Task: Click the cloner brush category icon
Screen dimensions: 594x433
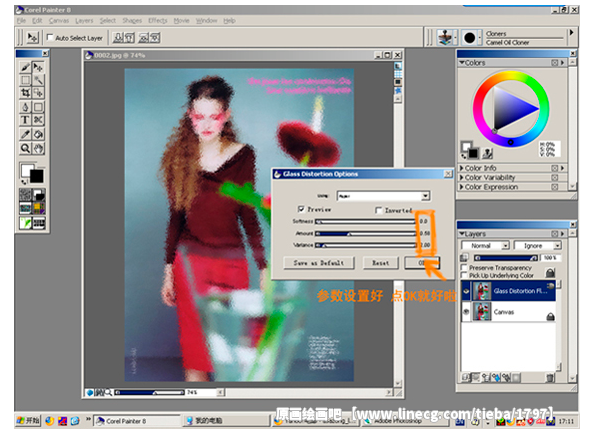Action: click(x=445, y=38)
